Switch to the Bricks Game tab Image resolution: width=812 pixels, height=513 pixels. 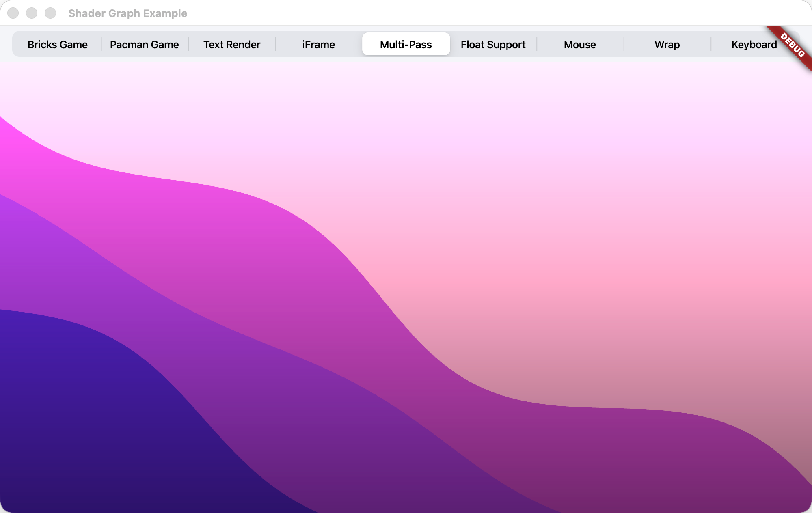[x=57, y=44]
